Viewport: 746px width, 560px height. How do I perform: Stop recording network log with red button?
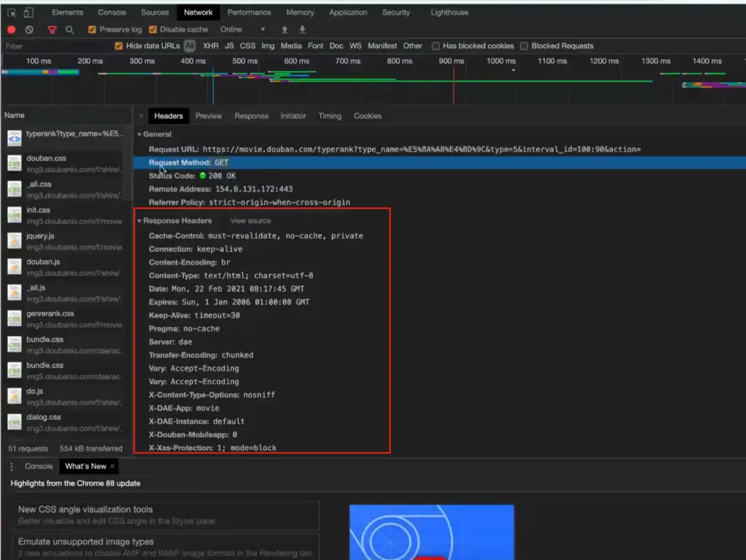click(x=12, y=30)
